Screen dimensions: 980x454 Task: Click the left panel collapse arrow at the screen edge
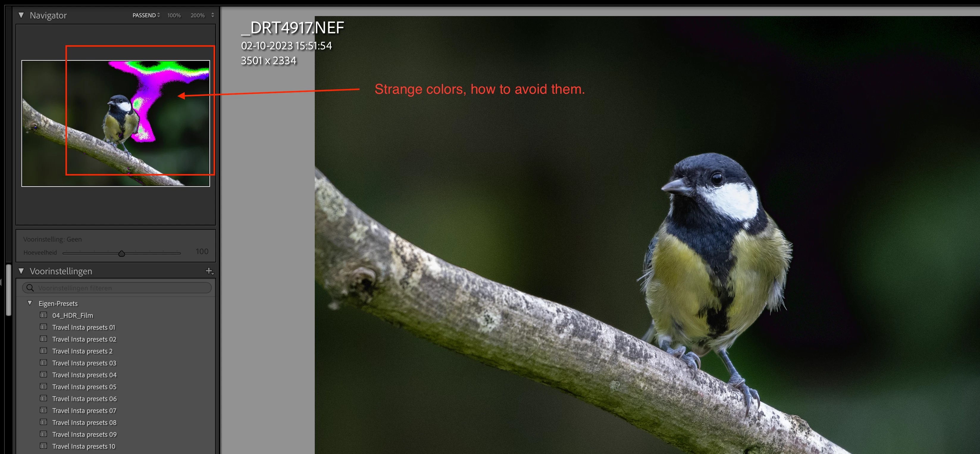click(x=1, y=282)
